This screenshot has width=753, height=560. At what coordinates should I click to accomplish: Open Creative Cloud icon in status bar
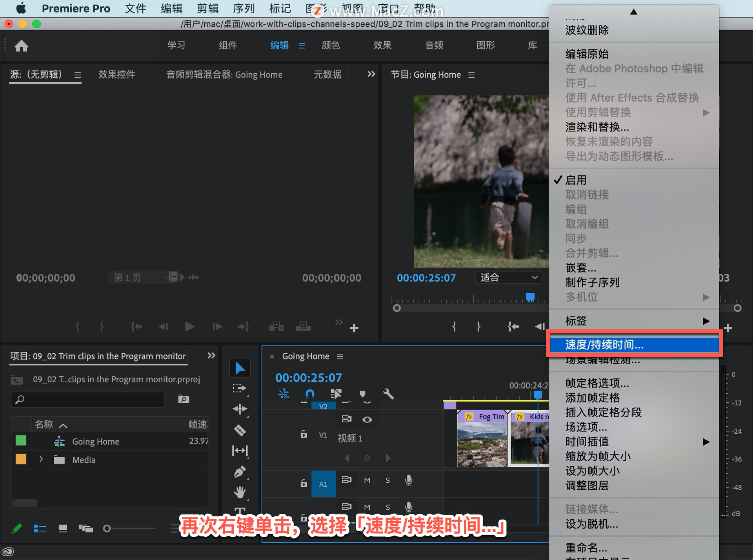click(8, 552)
